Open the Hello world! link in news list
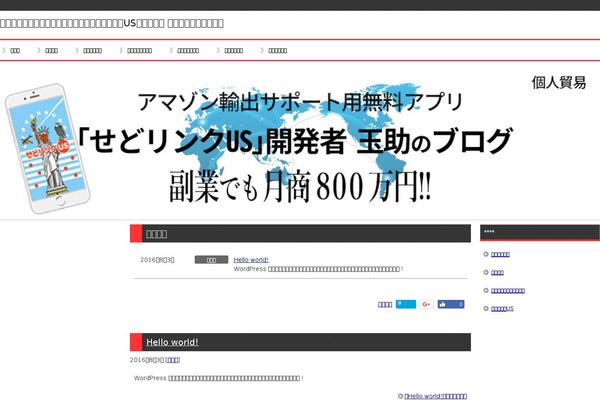 (251, 260)
